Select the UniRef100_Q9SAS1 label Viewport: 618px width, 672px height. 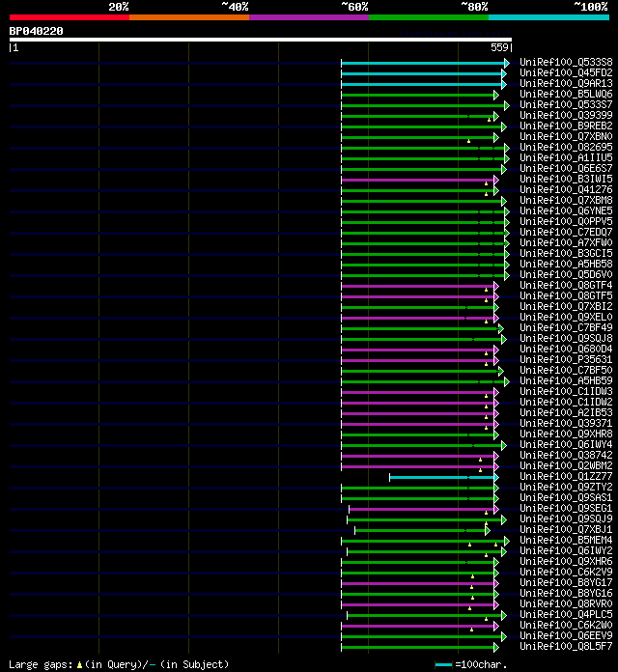pos(566,498)
